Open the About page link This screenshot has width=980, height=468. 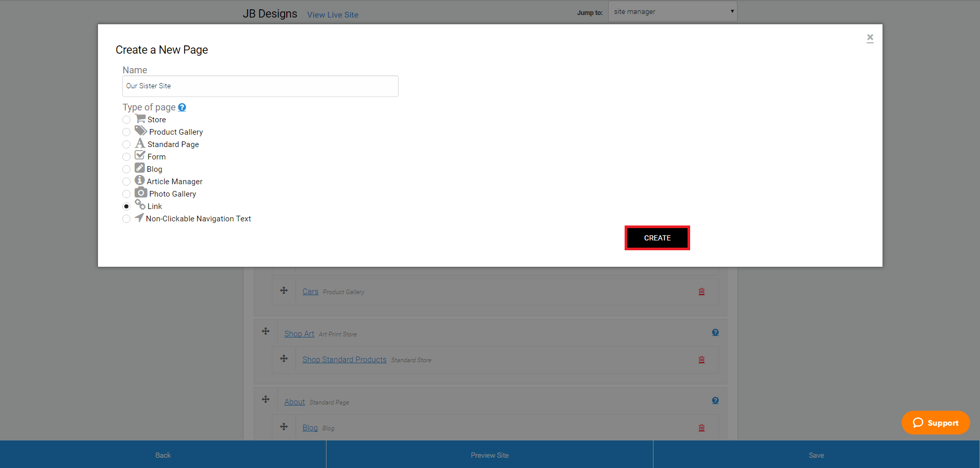(295, 402)
